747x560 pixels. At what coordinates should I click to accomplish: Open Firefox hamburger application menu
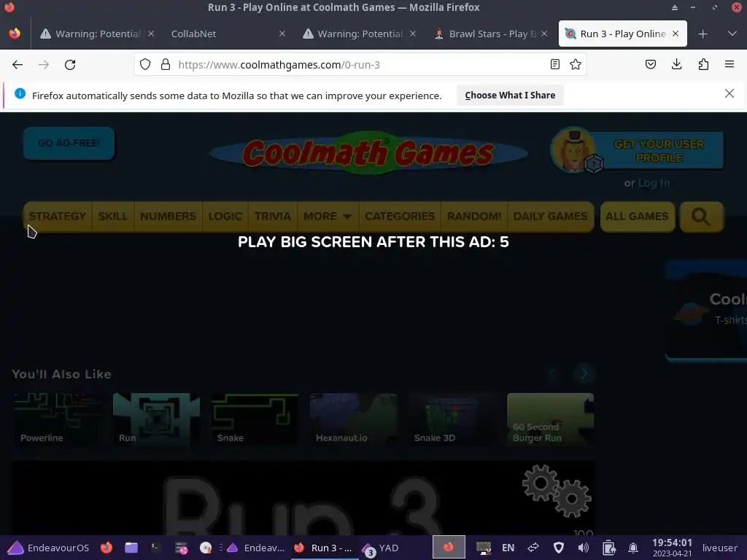tap(729, 64)
